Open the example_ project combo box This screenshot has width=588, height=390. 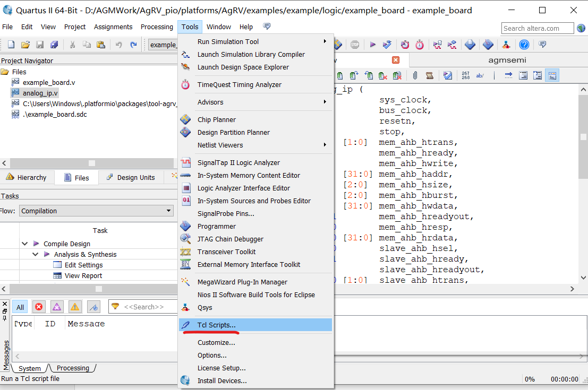(x=163, y=45)
